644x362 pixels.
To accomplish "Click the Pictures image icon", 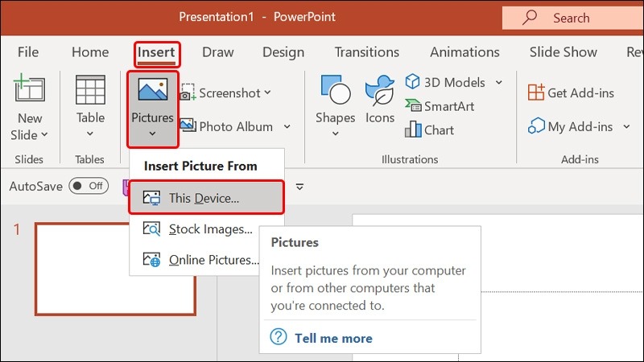I will [x=153, y=89].
